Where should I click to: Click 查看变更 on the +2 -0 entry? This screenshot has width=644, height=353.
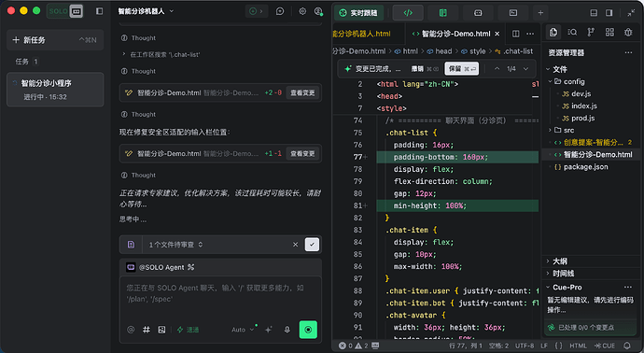(x=302, y=92)
